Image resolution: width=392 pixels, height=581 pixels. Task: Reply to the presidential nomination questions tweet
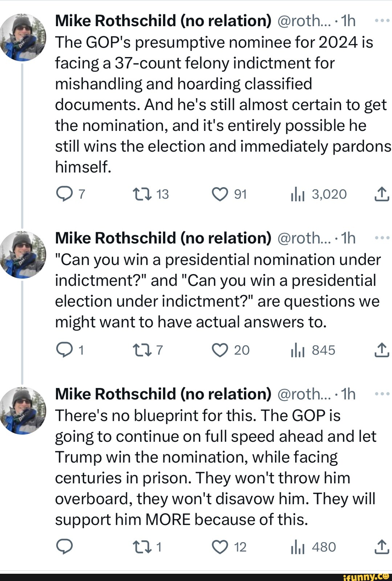(x=65, y=350)
